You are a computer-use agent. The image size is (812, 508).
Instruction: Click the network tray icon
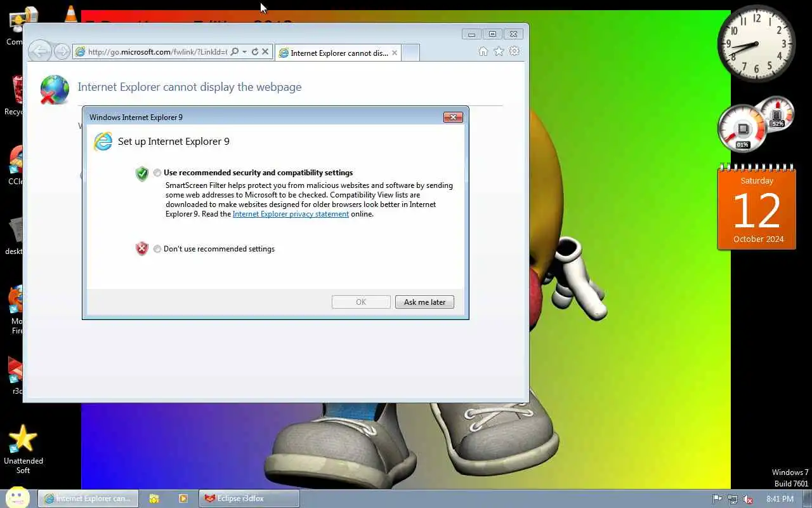[733, 499]
